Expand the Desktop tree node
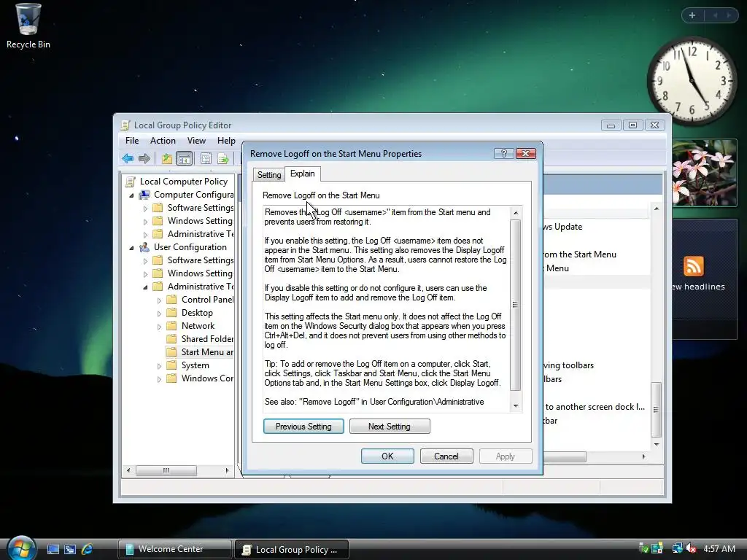Viewport: 747px width, 560px height. (159, 314)
